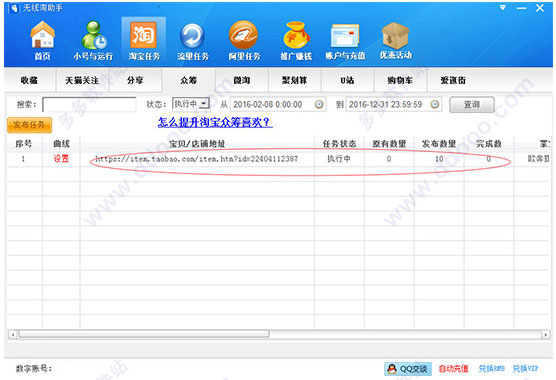Open 账户与充值 account icon
The height and width of the screenshot is (380, 556).
[x=345, y=40]
